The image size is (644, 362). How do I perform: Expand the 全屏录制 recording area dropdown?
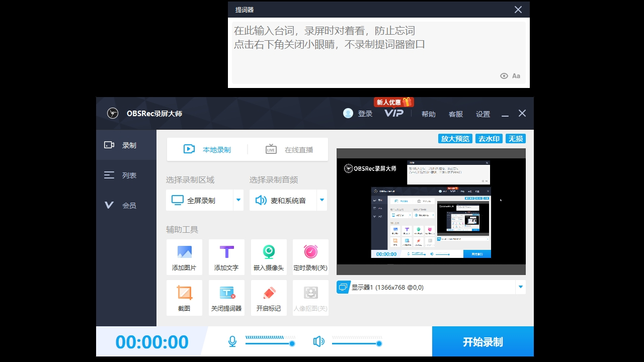point(237,200)
